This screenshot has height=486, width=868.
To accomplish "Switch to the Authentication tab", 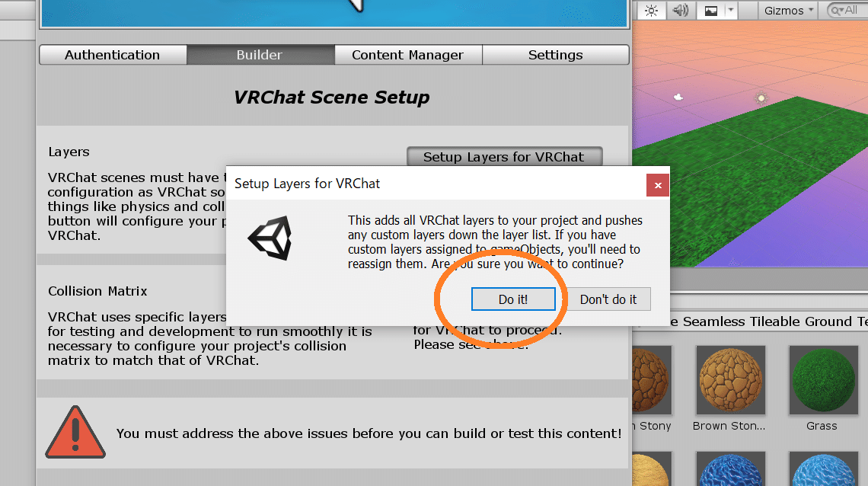I will point(113,55).
